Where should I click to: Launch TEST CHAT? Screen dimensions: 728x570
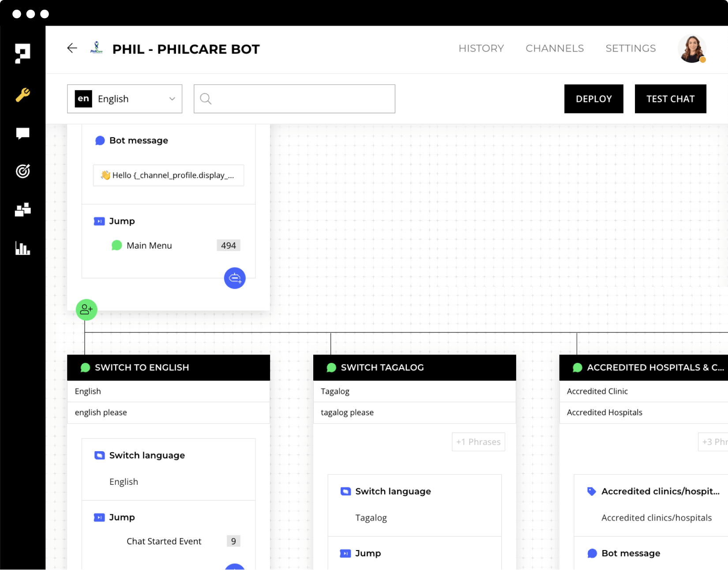[670, 98]
